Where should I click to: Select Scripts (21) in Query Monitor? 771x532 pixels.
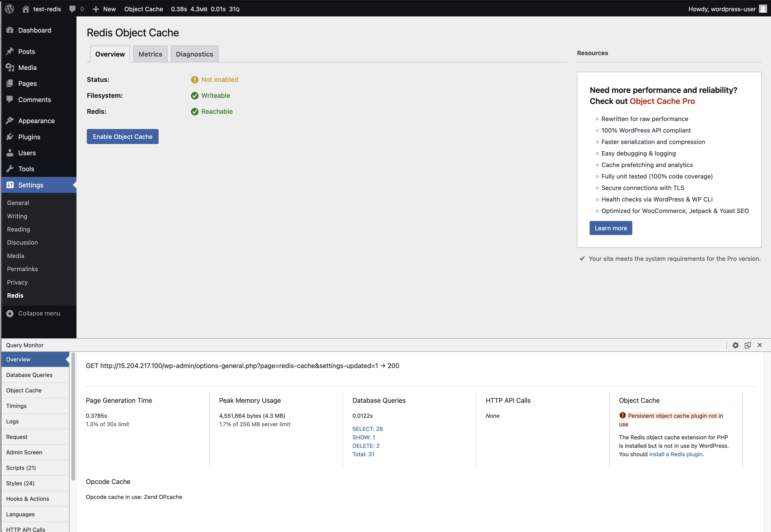point(35,468)
